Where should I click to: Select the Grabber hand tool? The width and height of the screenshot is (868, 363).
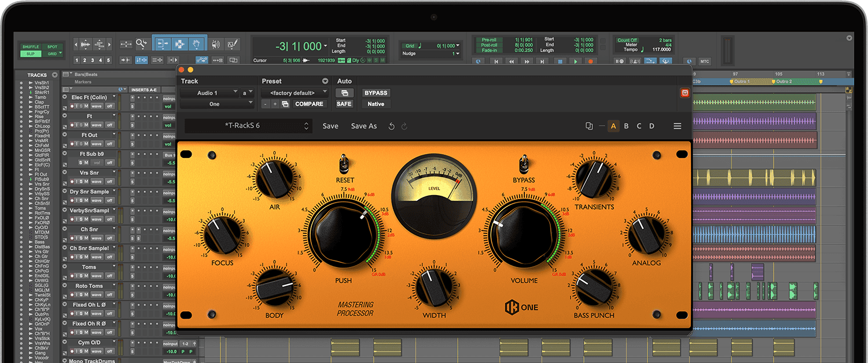[197, 43]
